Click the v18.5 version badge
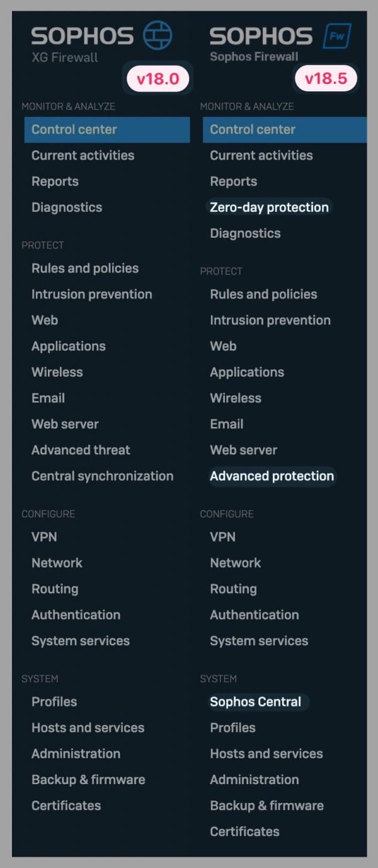The height and width of the screenshot is (868, 378). (326, 79)
